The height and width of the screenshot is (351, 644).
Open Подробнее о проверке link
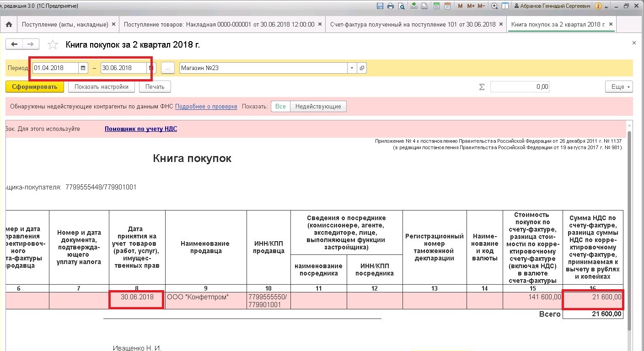[206, 106]
